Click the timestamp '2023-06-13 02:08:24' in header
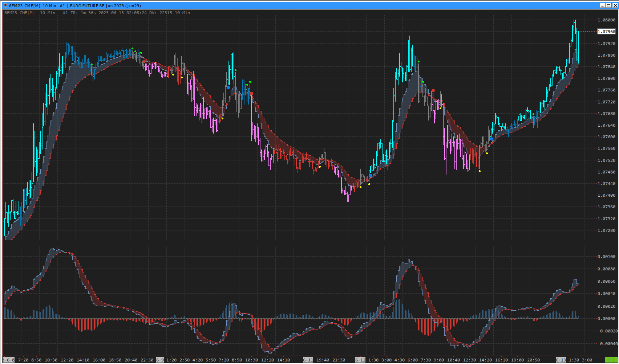The height and width of the screenshot is (364, 619). tap(123, 13)
